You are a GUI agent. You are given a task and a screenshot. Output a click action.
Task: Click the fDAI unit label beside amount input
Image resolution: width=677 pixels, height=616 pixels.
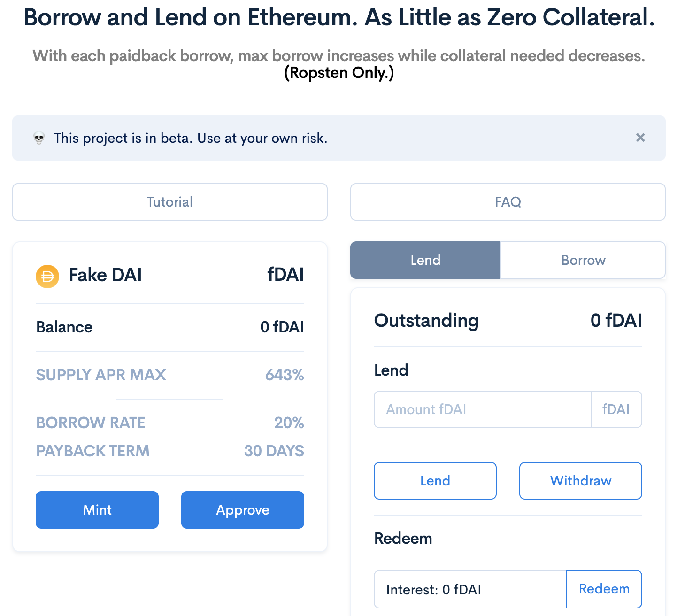616,409
